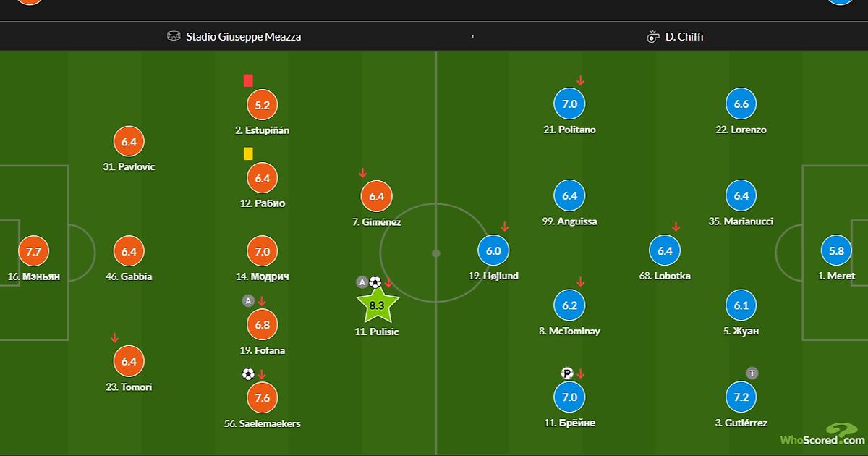Viewport: 868px width, 456px height.
Task: Click the 7.0 rating circle for McTominay's teammate Брёйне
Action: pos(569,397)
